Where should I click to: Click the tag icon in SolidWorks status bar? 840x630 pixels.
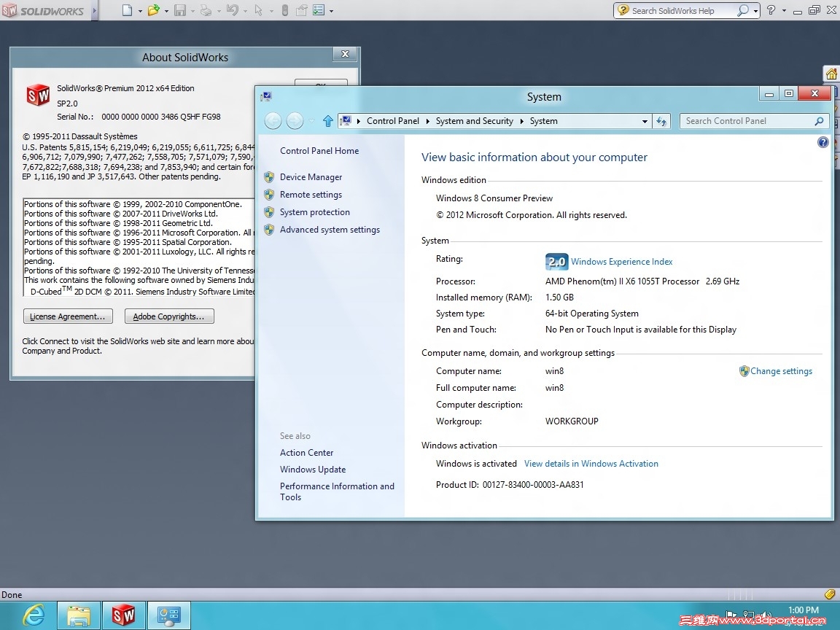click(x=830, y=594)
